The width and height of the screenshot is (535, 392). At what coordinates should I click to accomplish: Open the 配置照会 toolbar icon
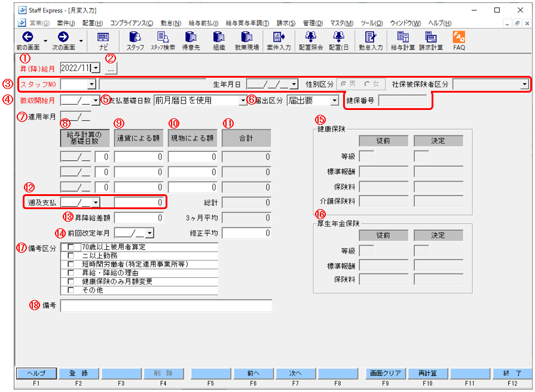tap(311, 37)
